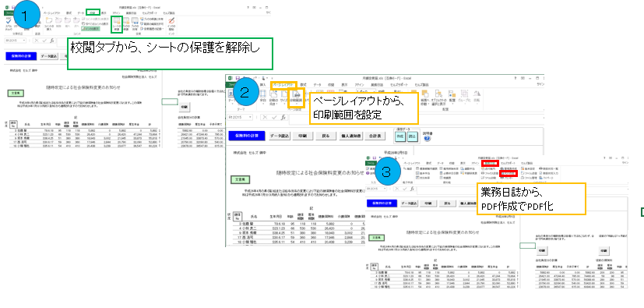Click the 合計表 button in the second window
Viewport: 644px width, 308px height.
[375, 136]
